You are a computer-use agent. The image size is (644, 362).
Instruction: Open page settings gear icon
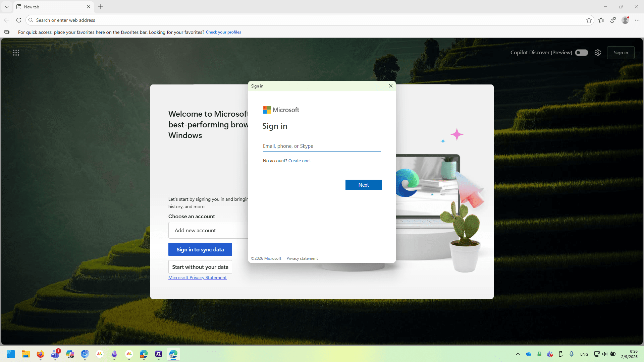tap(598, 53)
